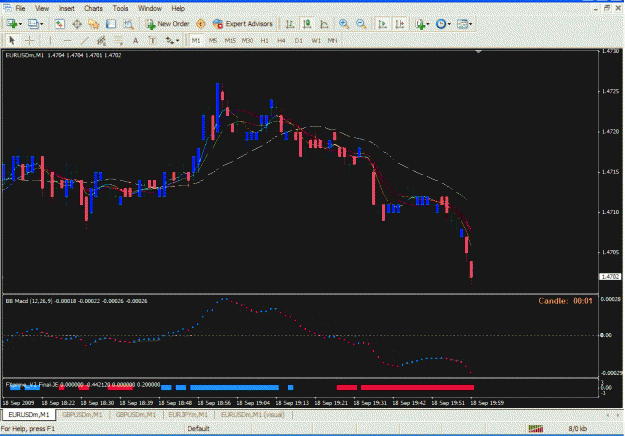Click the Periods clock icon
Screen dimensions: 625x436
441,24
